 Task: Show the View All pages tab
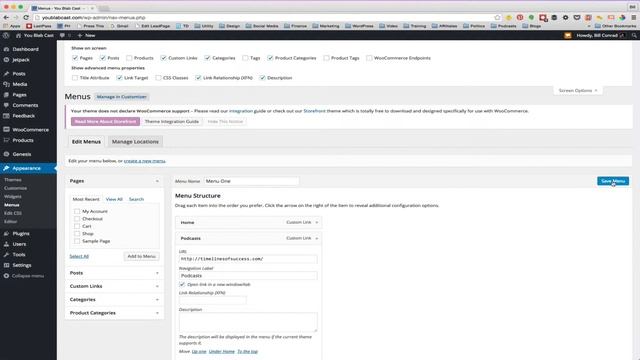pyautogui.click(x=114, y=199)
